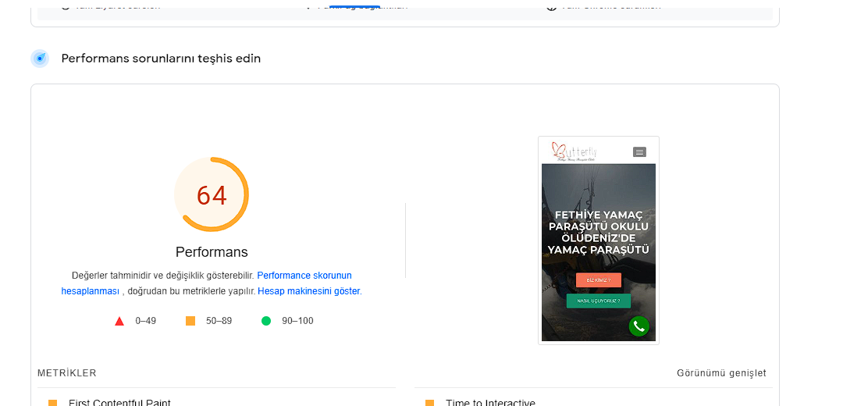Screen dimensions: 868x406
Task: Click the Butterfly logo in preview
Action: coord(574,151)
